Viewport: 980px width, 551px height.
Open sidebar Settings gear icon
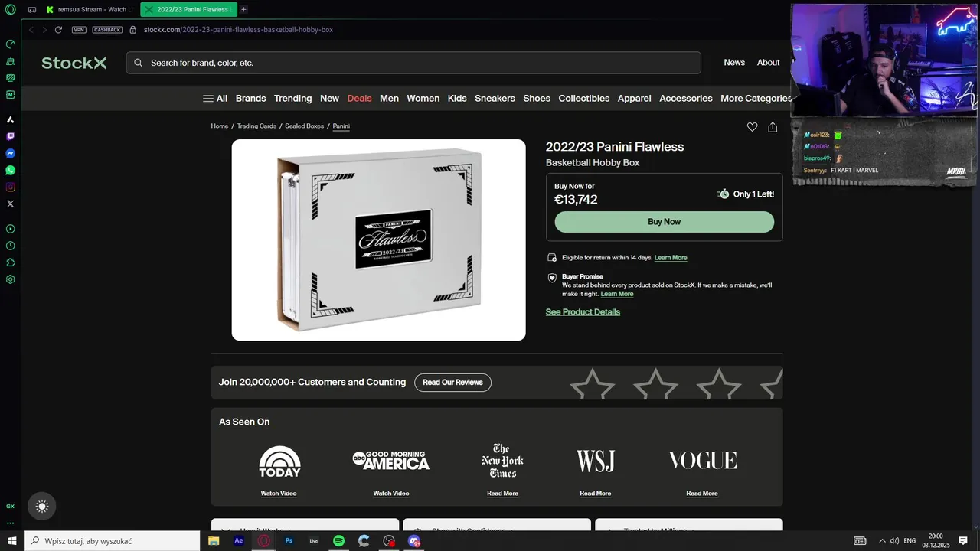10,279
